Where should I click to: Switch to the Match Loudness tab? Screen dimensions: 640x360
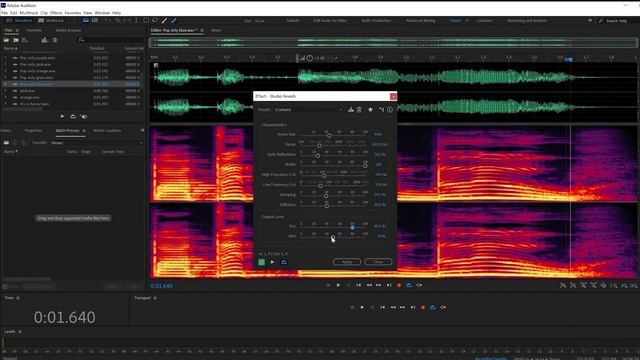click(107, 131)
